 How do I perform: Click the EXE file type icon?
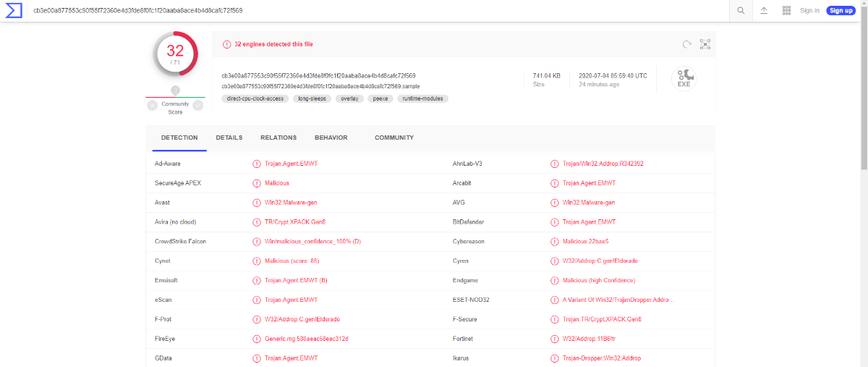(684, 78)
